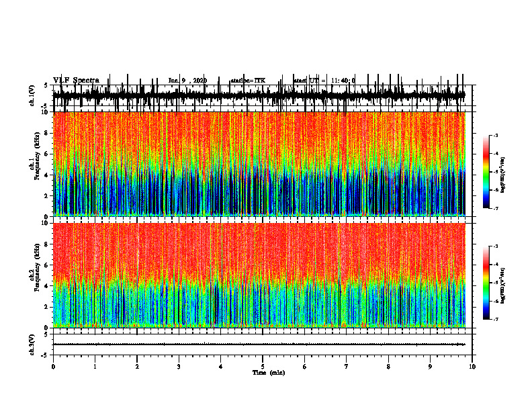The width and height of the screenshot is (532, 411).
Task: Click the "-3" label atop ch.2 colorbar
Action: tap(496, 246)
